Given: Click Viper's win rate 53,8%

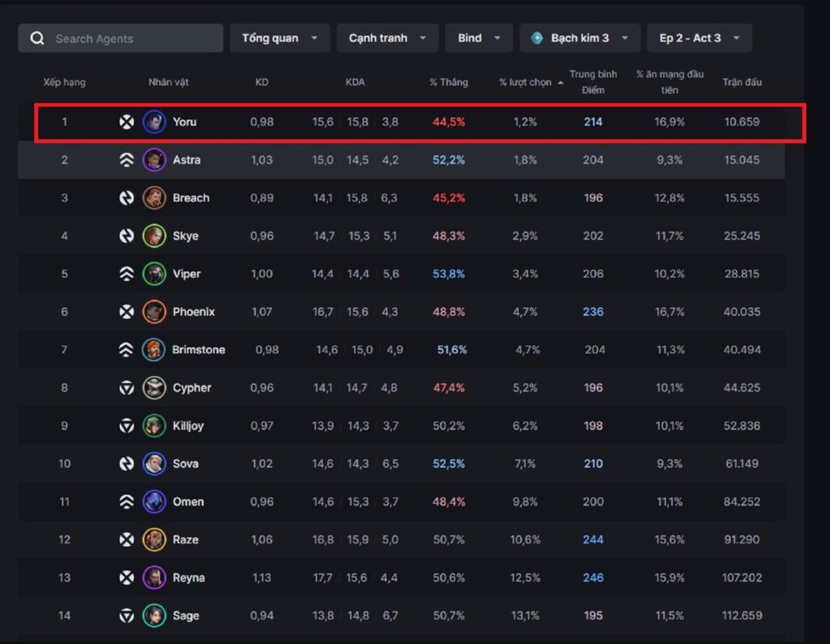Looking at the screenshot, I should point(449,274).
